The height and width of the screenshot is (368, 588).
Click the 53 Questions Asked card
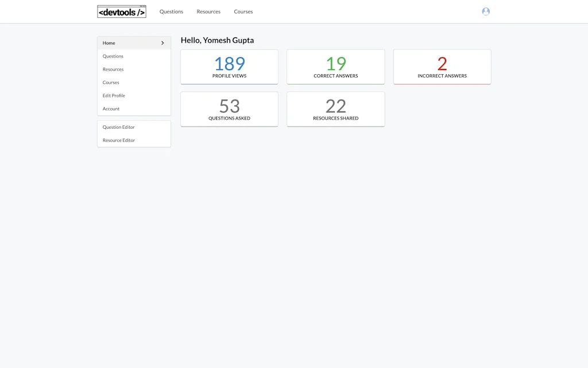(230, 109)
